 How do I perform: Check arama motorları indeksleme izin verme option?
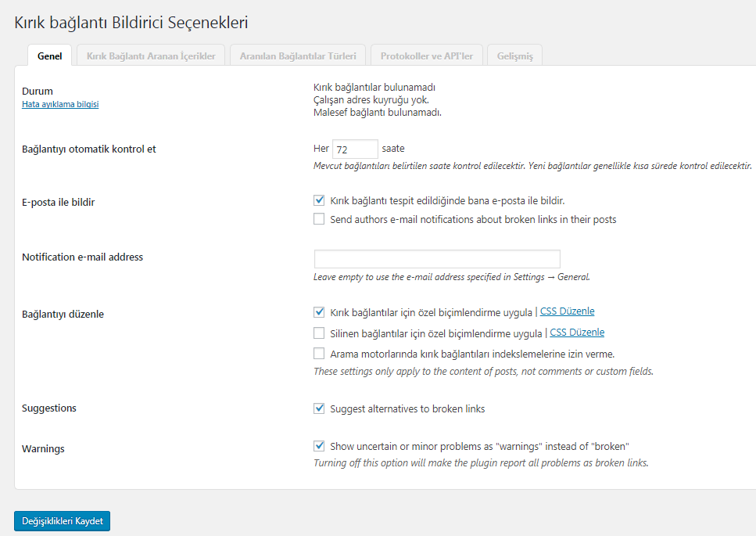[319, 354]
